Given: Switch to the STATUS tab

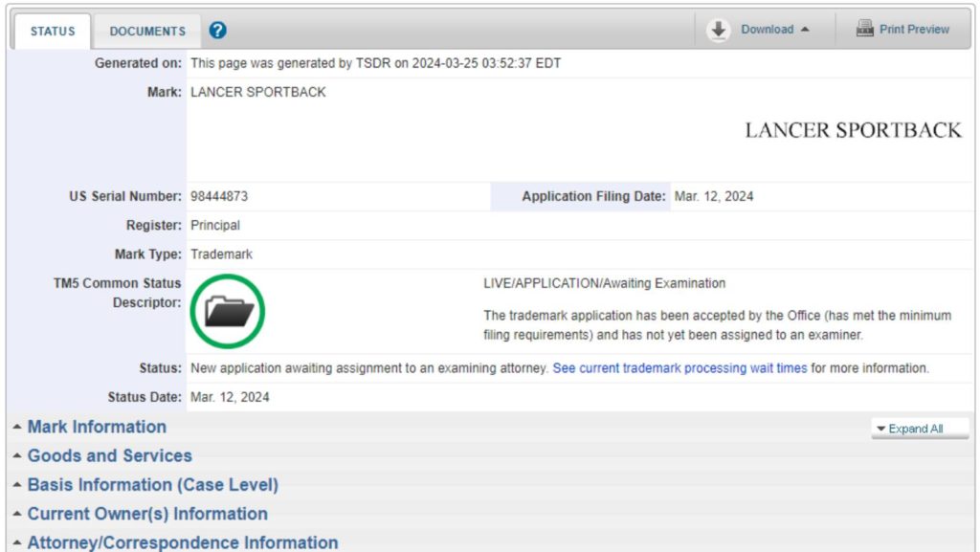Looking at the screenshot, I should (x=53, y=32).
